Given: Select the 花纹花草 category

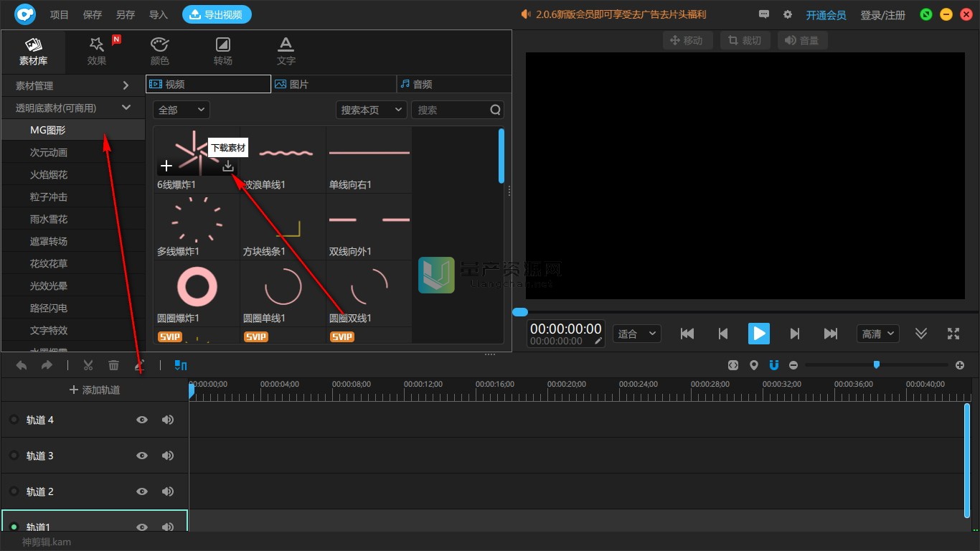Looking at the screenshot, I should (x=73, y=263).
